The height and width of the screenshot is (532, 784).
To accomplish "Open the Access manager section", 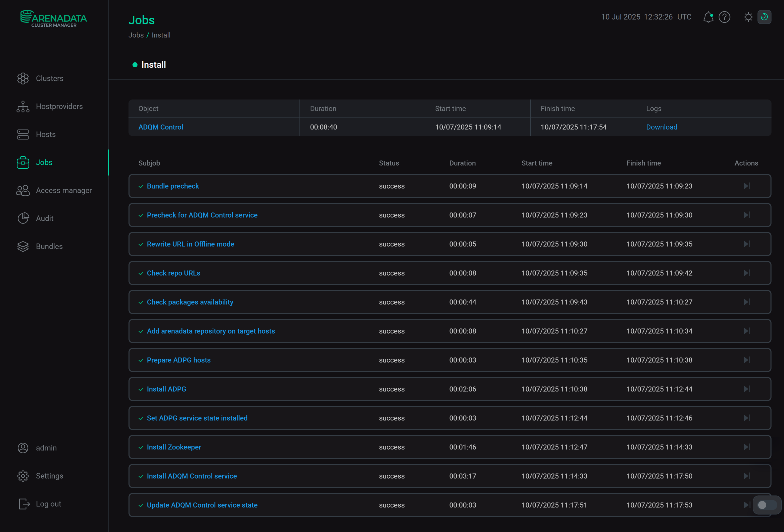I will 63,190.
